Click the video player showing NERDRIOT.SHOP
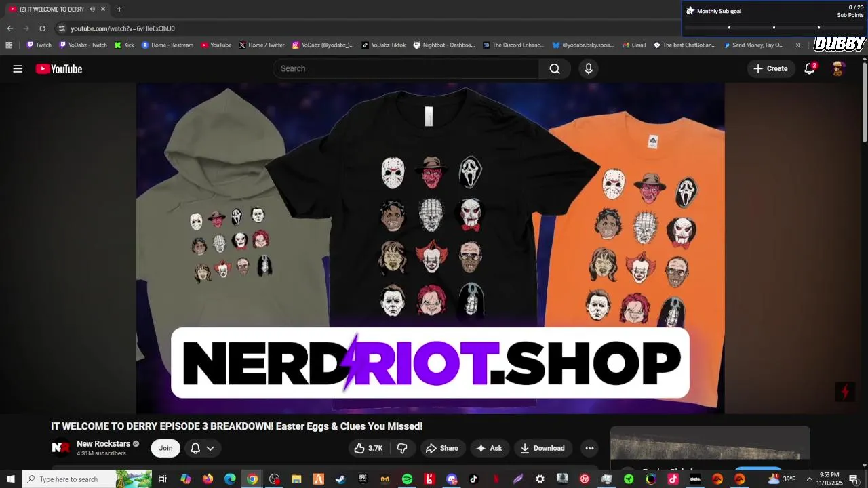The height and width of the screenshot is (488, 868). pyautogui.click(x=431, y=248)
